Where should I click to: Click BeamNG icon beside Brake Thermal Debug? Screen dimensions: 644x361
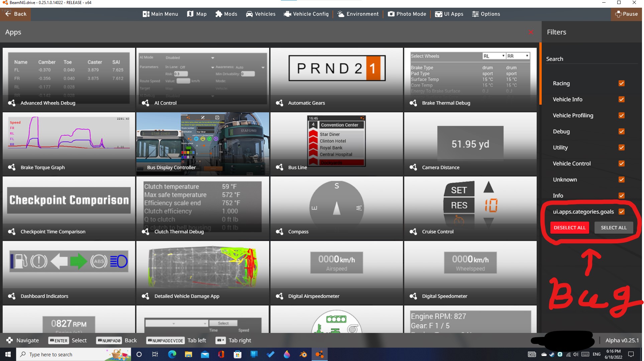click(x=413, y=103)
